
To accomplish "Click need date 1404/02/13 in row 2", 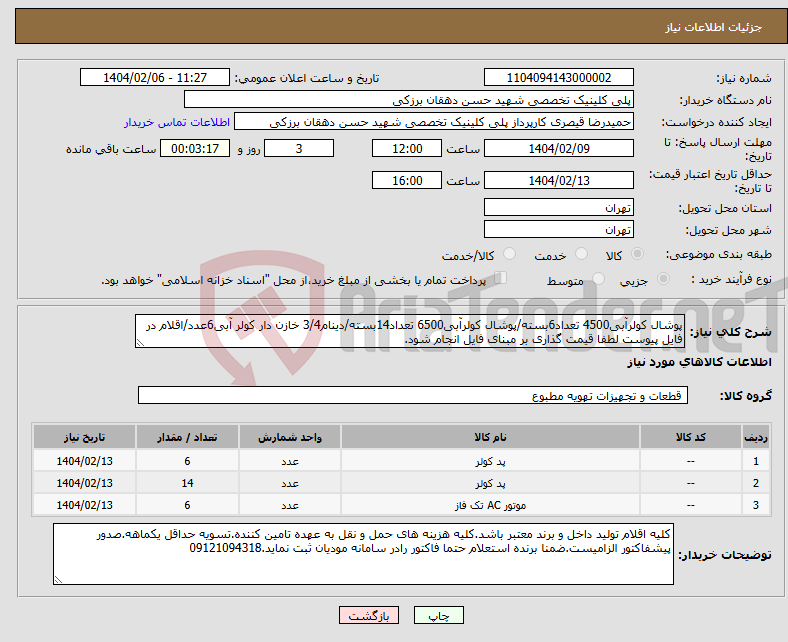I will [84, 483].
